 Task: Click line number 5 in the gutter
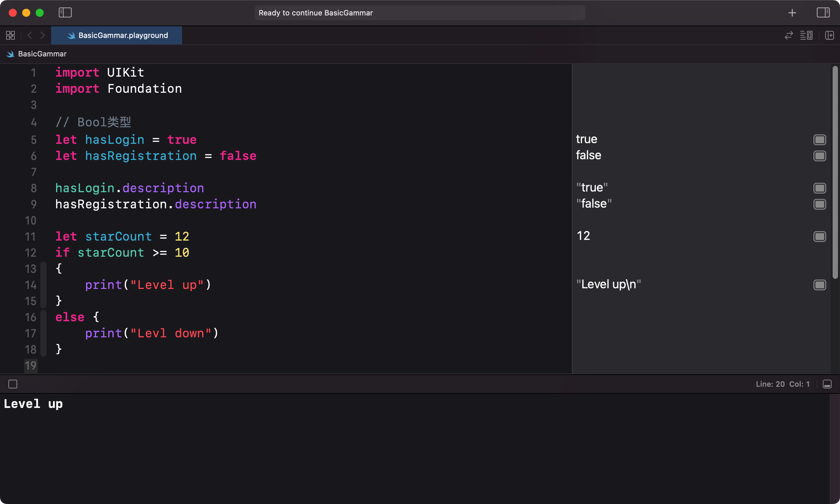click(34, 140)
